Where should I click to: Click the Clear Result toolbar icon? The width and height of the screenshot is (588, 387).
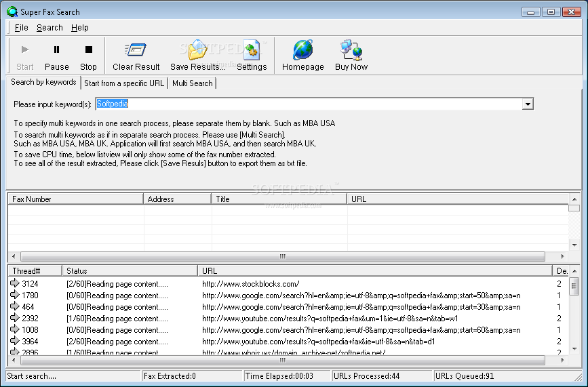tap(136, 49)
